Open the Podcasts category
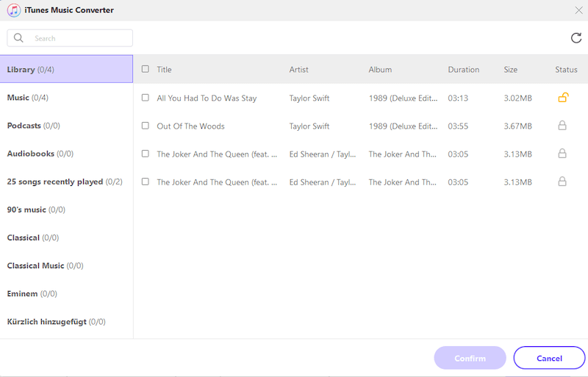This screenshot has width=588, height=377. pyautogui.click(x=33, y=126)
